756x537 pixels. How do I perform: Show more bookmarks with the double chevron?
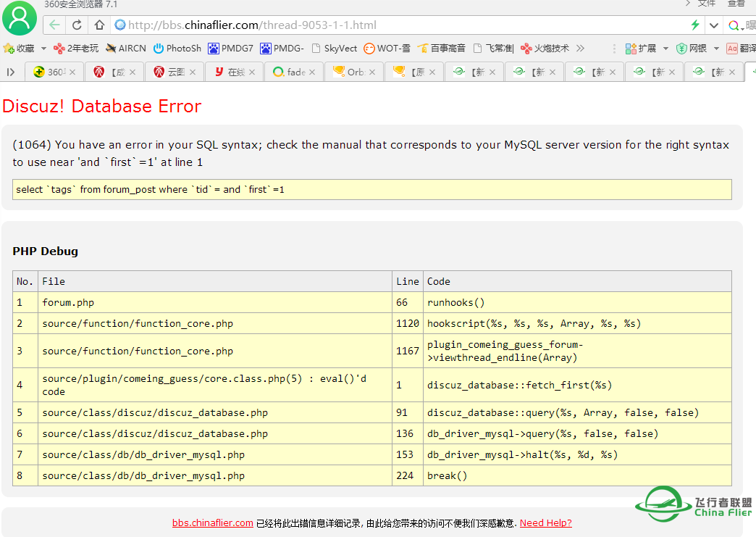tap(581, 49)
